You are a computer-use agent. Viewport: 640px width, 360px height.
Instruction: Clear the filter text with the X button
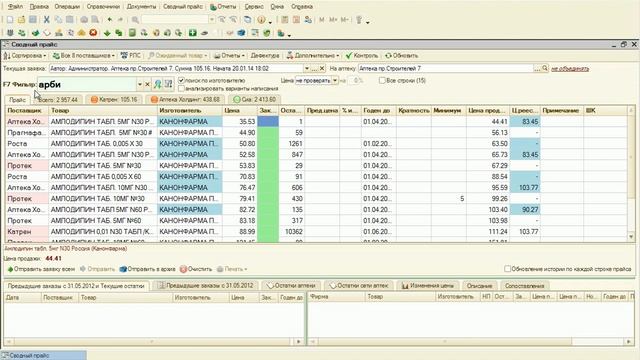pyautogui.click(x=147, y=84)
